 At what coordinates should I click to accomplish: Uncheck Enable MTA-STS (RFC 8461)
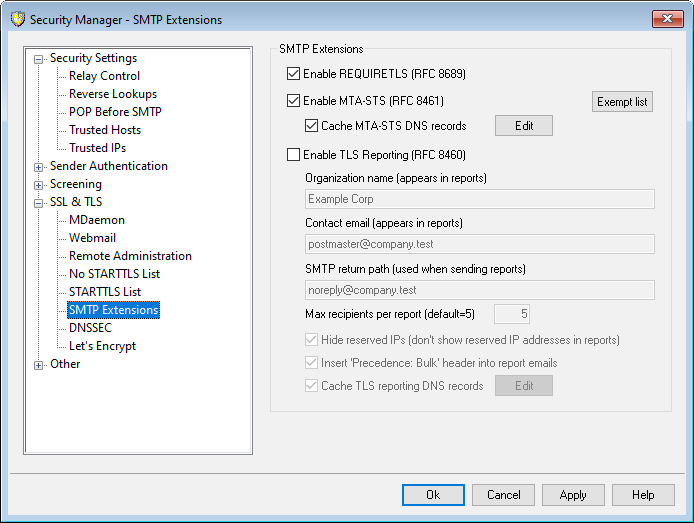[293, 101]
